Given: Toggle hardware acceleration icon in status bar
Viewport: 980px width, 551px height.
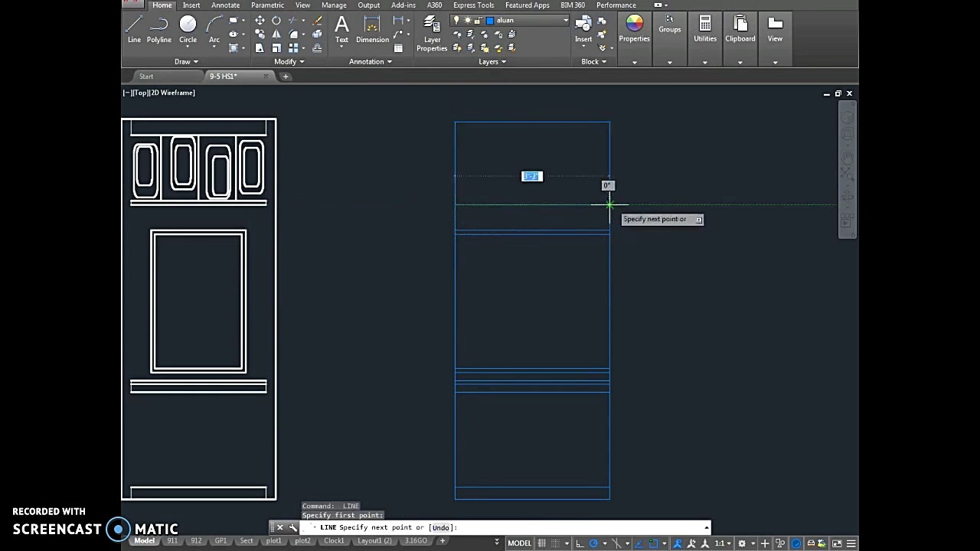Looking at the screenshot, I should point(795,543).
